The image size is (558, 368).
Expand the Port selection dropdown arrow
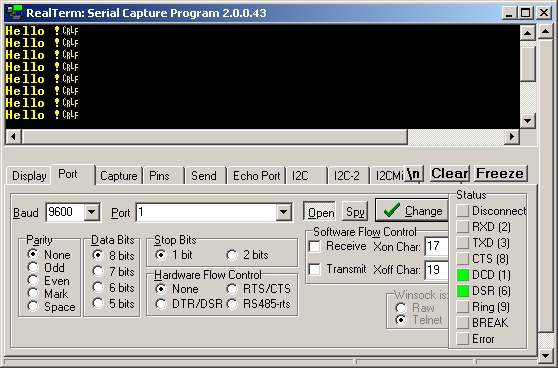[x=284, y=212]
